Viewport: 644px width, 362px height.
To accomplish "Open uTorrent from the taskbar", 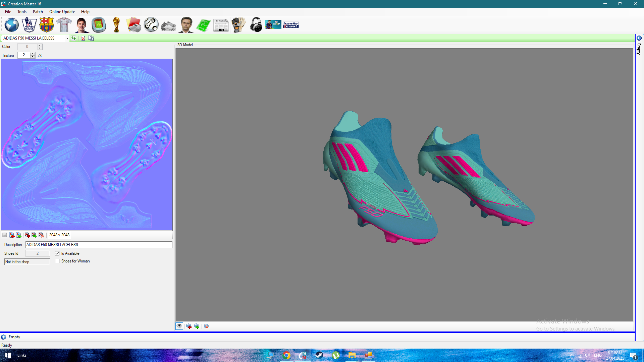I will pos(335,355).
